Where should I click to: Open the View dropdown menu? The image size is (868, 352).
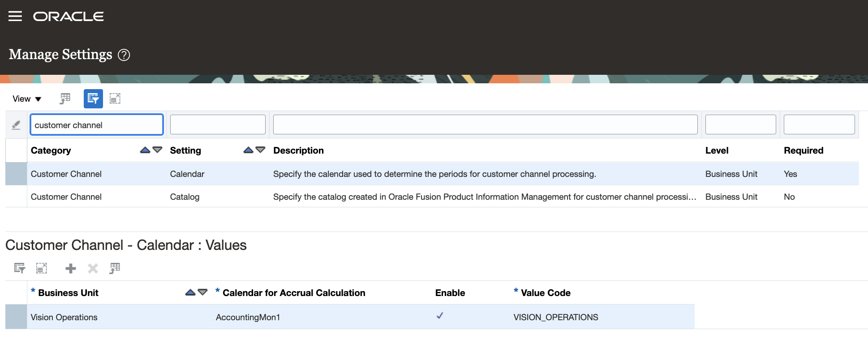27,99
